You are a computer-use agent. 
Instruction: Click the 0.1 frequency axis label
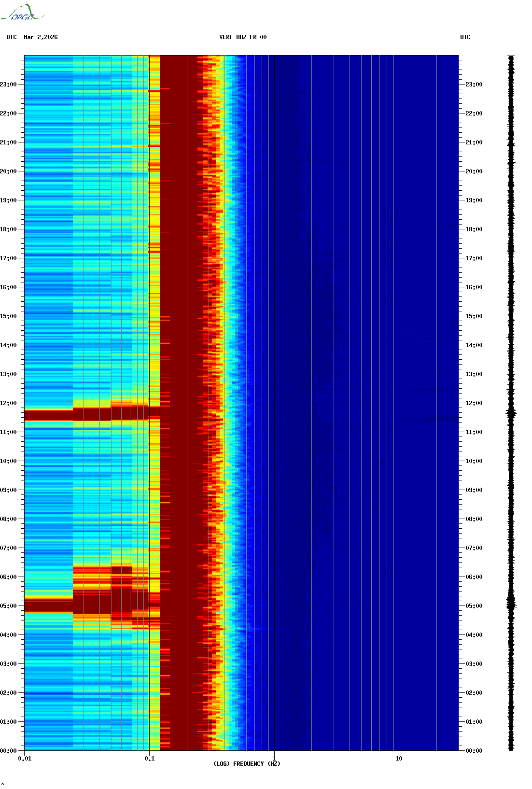[x=149, y=759]
